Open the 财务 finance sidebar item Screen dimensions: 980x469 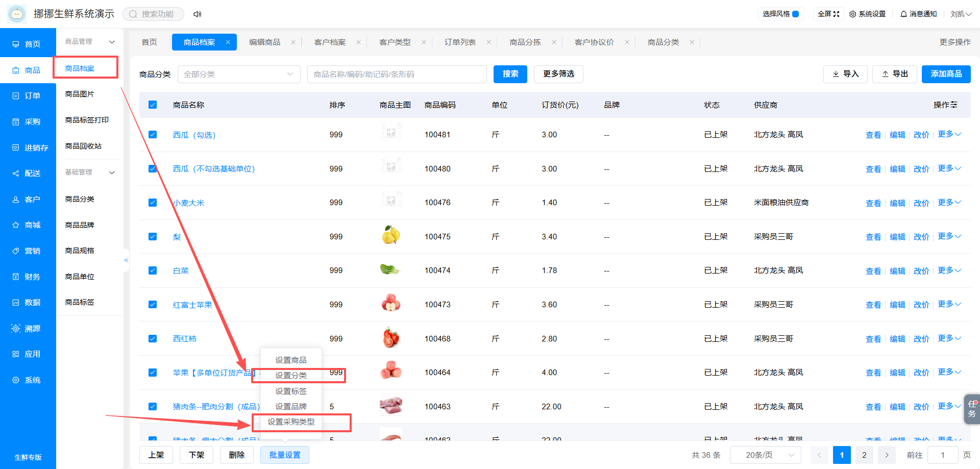click(28, 277)
